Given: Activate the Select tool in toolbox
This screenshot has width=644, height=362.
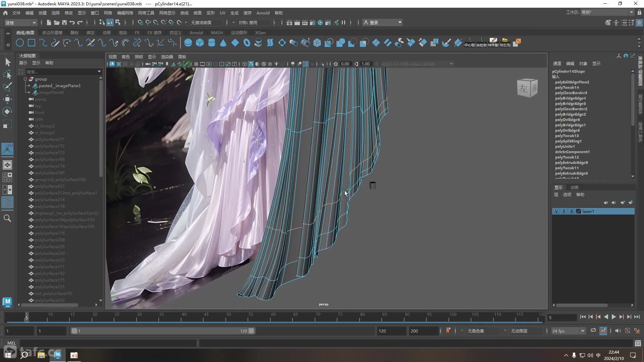Looking at the screenshot, I should coord(7,62).
